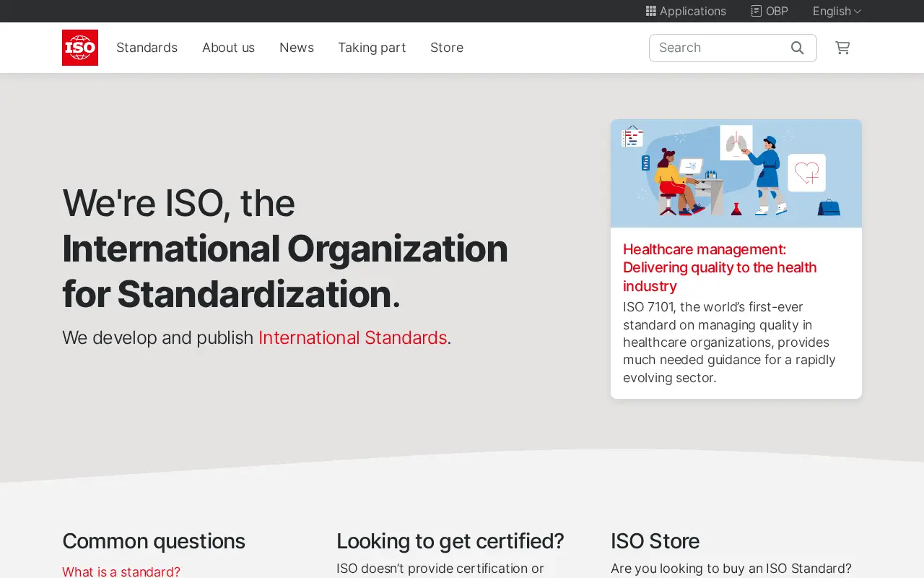
Task: Open the Store menu item
Action: click(x=447, y=48)
